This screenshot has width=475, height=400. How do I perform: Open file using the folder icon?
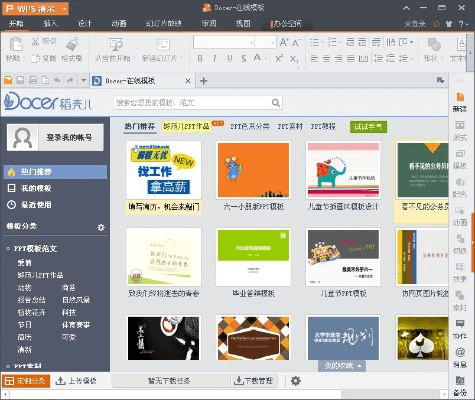click(x=8, y=80)
